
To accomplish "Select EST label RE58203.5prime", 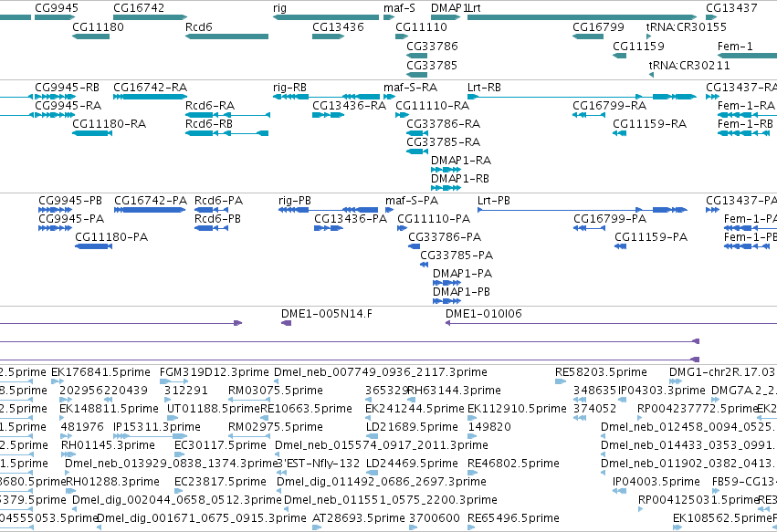I will 601,372.
